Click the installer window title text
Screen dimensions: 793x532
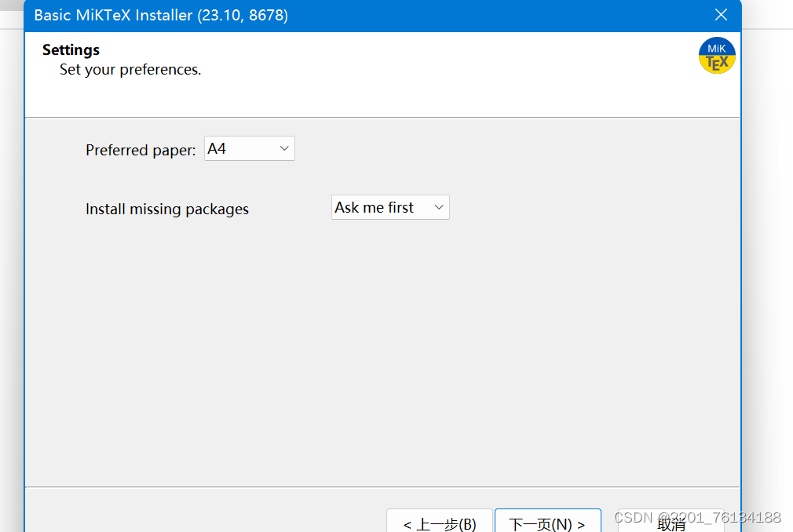click(161, 15)
